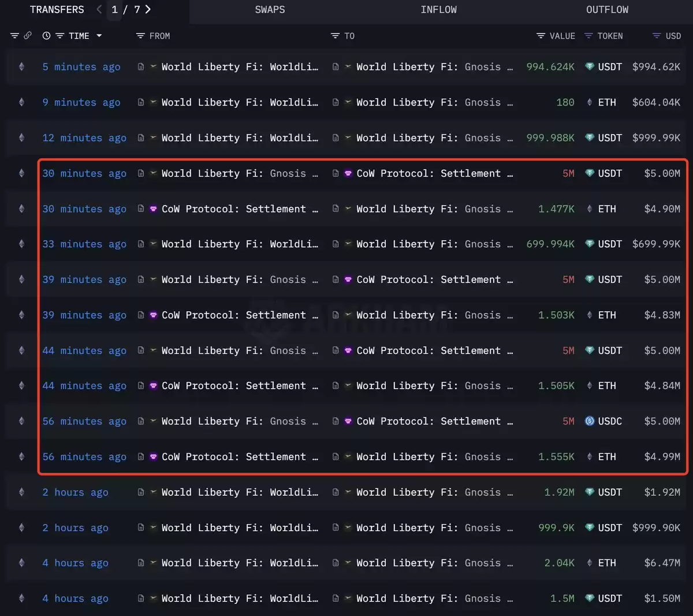Click value 699.994K
Screen dimensions: 693x616
click(x=550, y=244)
